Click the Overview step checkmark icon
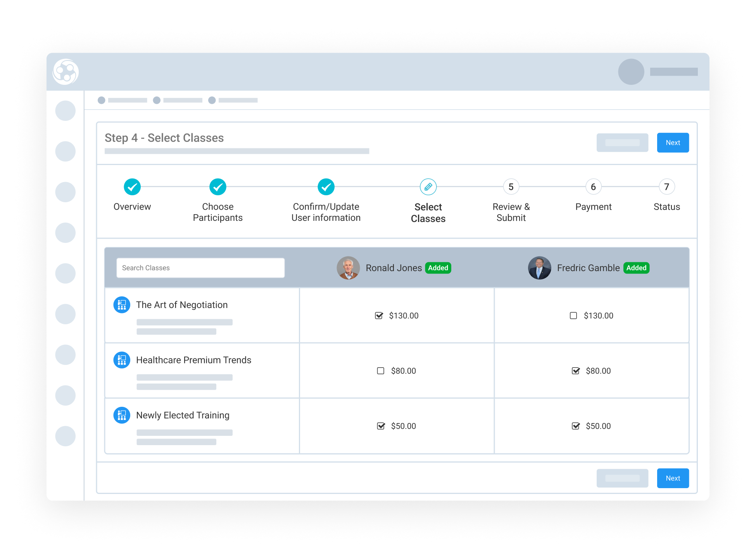 pos(132,187)
